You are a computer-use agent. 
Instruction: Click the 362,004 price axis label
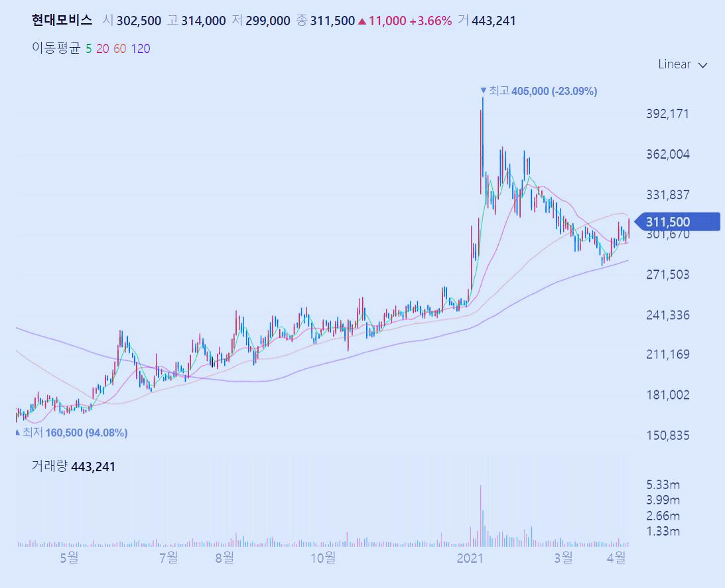(668, 154)
